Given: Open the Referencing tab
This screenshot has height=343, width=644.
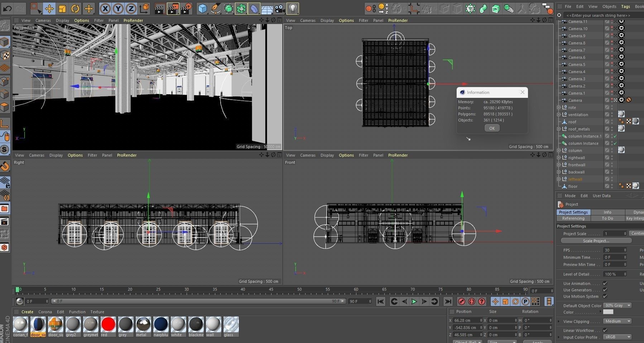Looking at the screenshot, I should coord(573,218).
